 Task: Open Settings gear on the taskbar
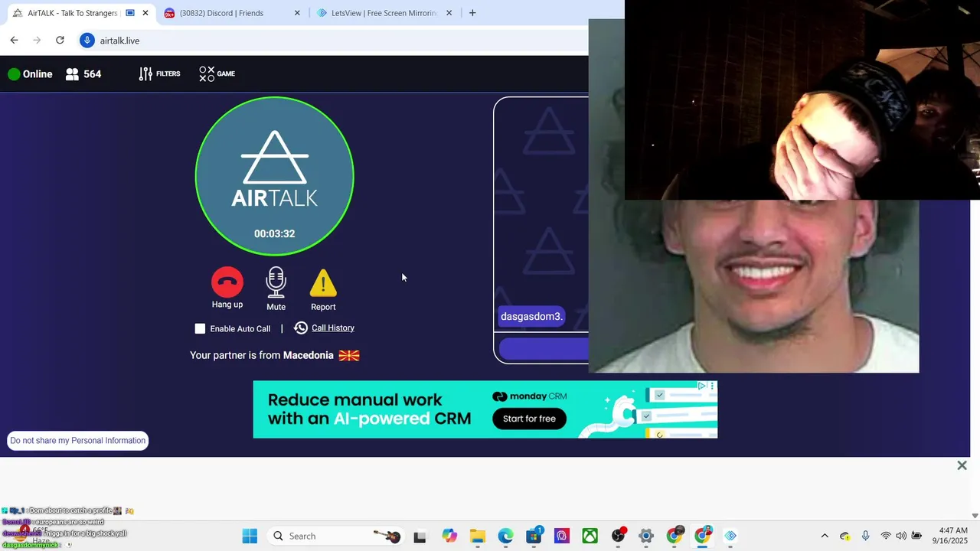[x=646, y=536]
